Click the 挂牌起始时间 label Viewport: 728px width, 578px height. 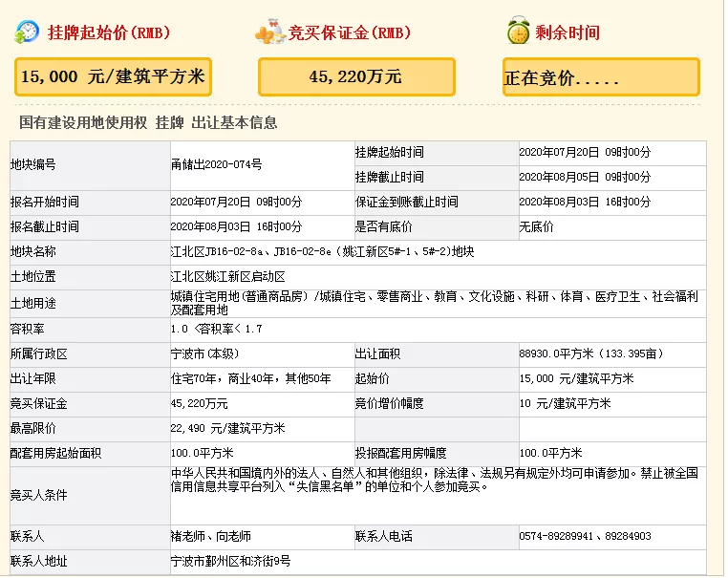[x=390, y=152]
